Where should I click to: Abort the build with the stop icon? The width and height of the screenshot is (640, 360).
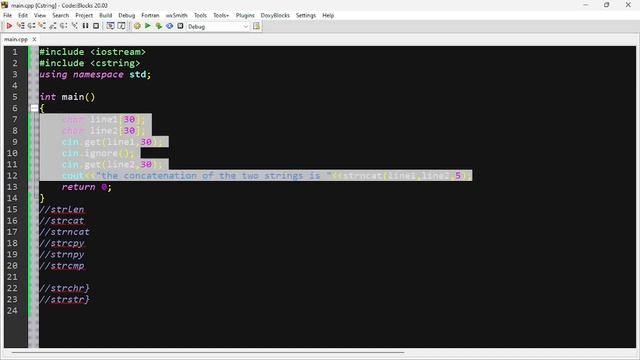point(180,26)
